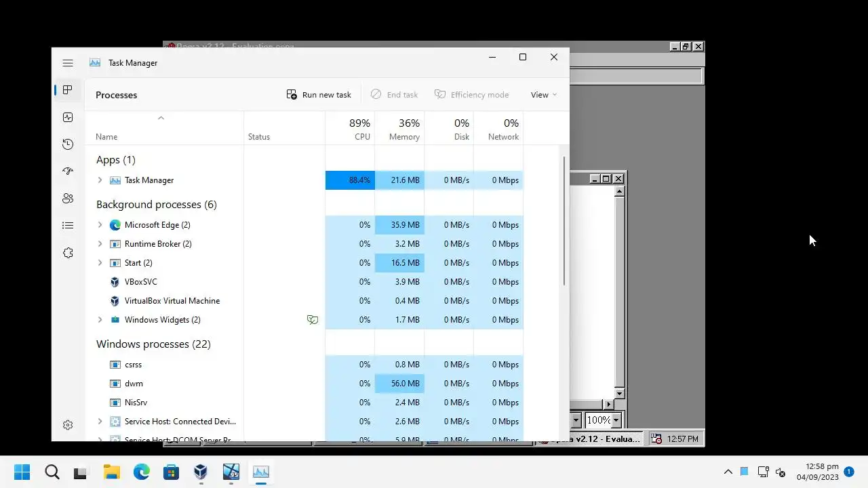Screen dimensions: 868x488
Task: Click the dwm process icon
Action: 115,384
